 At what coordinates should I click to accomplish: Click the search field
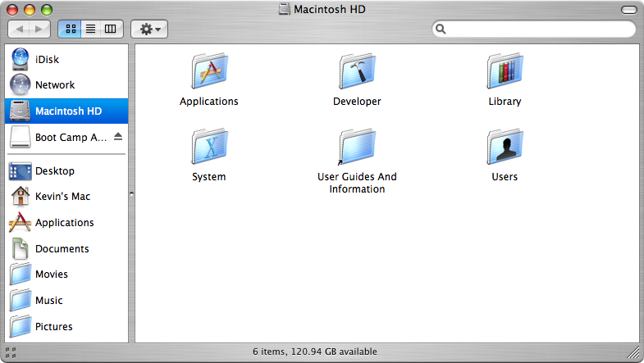click(x=534, y=29)
